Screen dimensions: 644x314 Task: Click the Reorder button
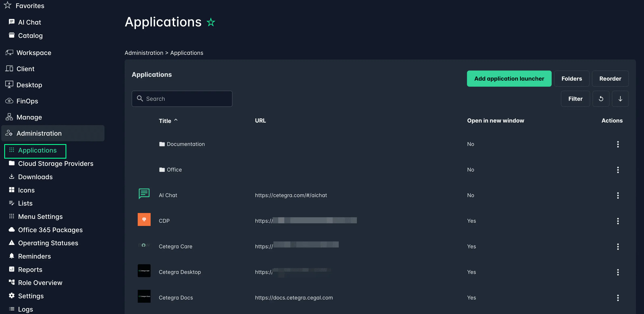coord(610,79)
